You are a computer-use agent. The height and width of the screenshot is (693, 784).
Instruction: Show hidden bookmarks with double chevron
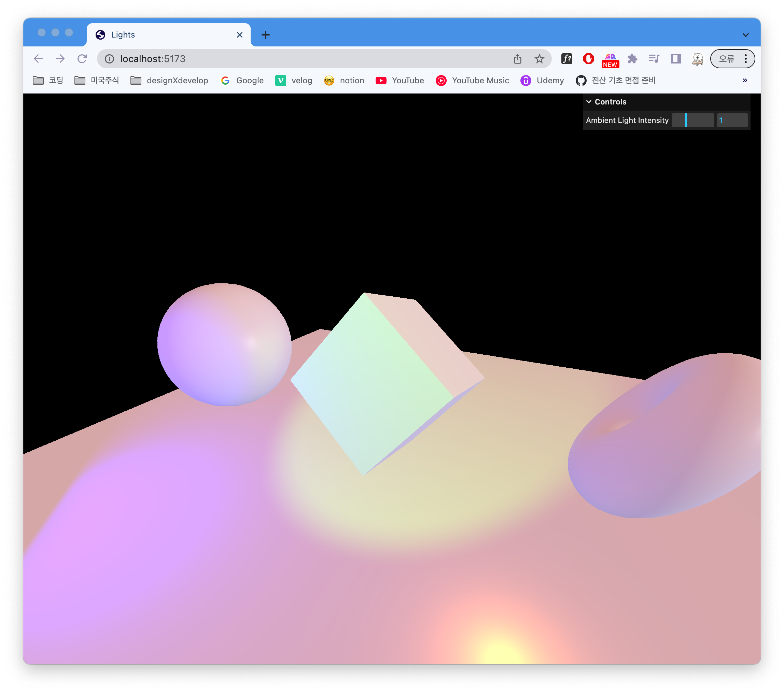[x=744, y=80]
